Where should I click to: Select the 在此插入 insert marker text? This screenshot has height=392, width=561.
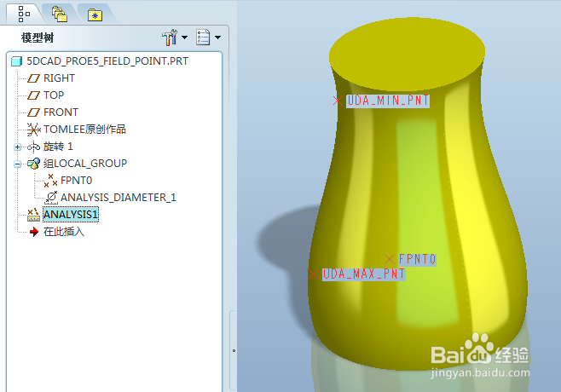tap(64, 232)
